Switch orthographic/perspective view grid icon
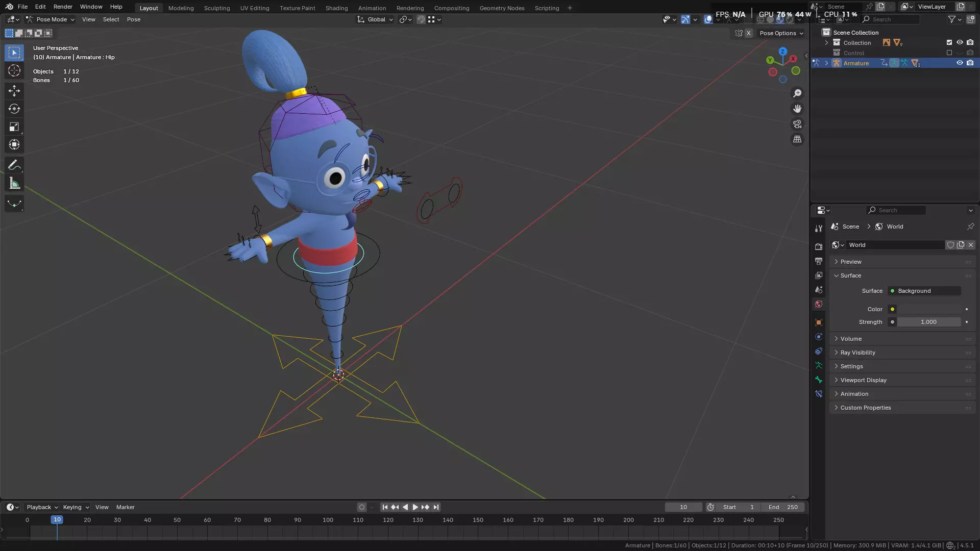980x551 pixels. pos(797,139)
